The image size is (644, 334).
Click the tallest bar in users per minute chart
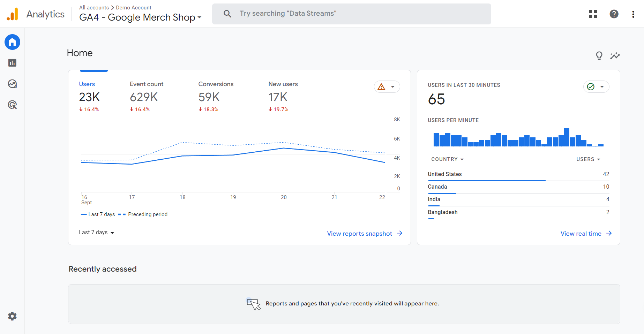(567, 137)
